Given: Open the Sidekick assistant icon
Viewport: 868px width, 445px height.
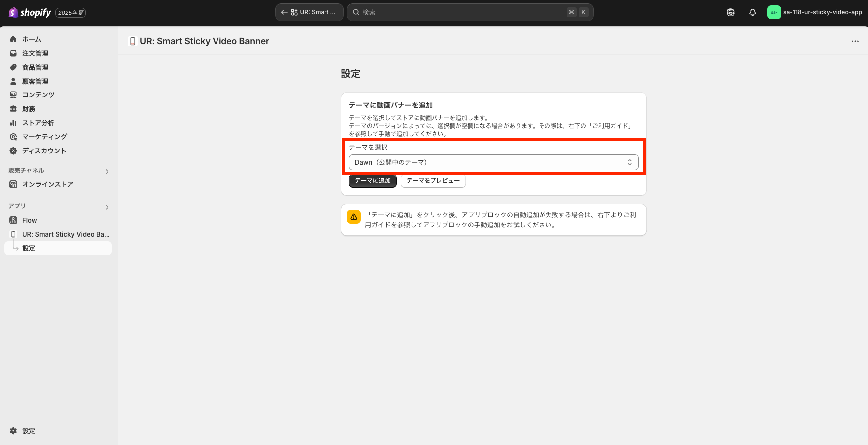Looking at the screenshot, I should 730,12.
